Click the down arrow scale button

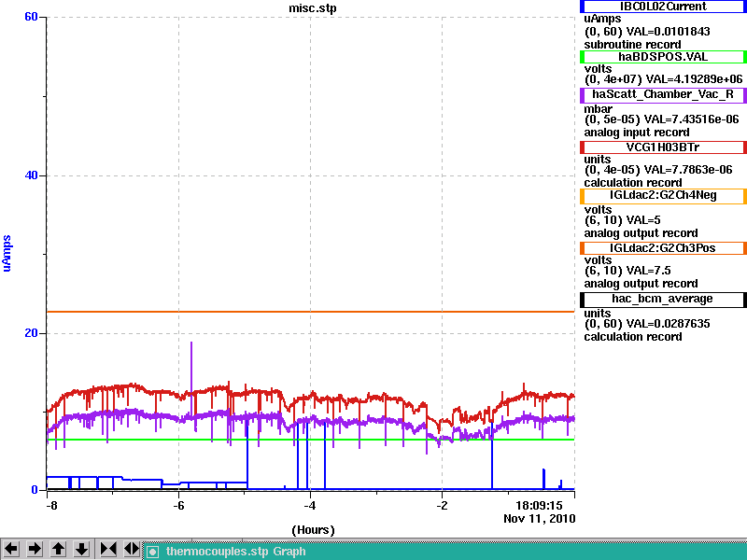[x=82, y=549]
